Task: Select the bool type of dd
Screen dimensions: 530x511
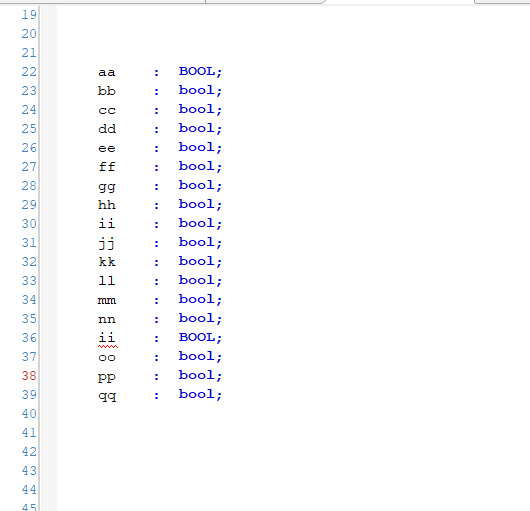Action: (x=197, y=128)
